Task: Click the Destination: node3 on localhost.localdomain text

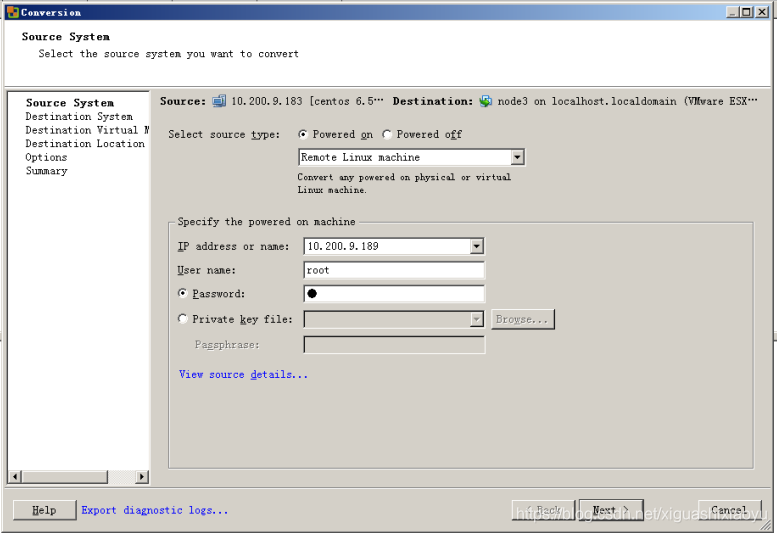Action: click(x=575, y=101)
